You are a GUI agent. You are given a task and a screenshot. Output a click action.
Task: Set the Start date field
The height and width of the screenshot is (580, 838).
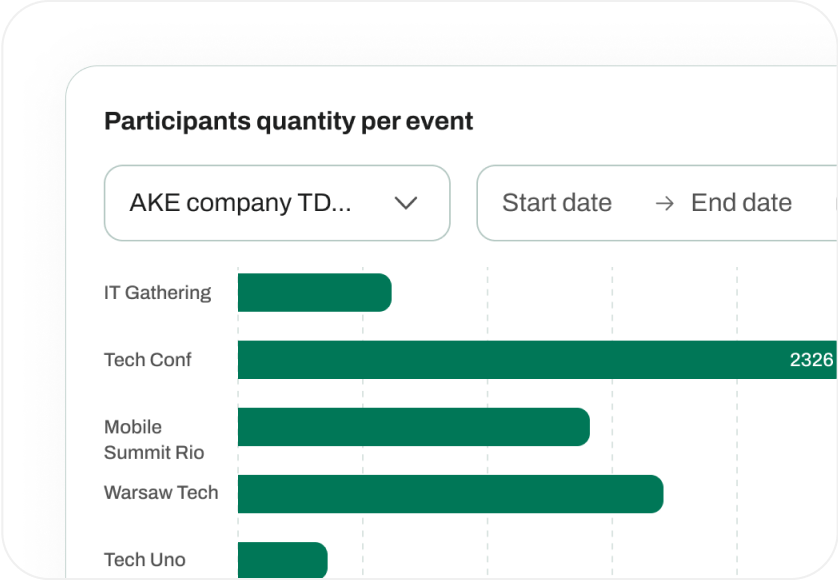pos(557,203)
